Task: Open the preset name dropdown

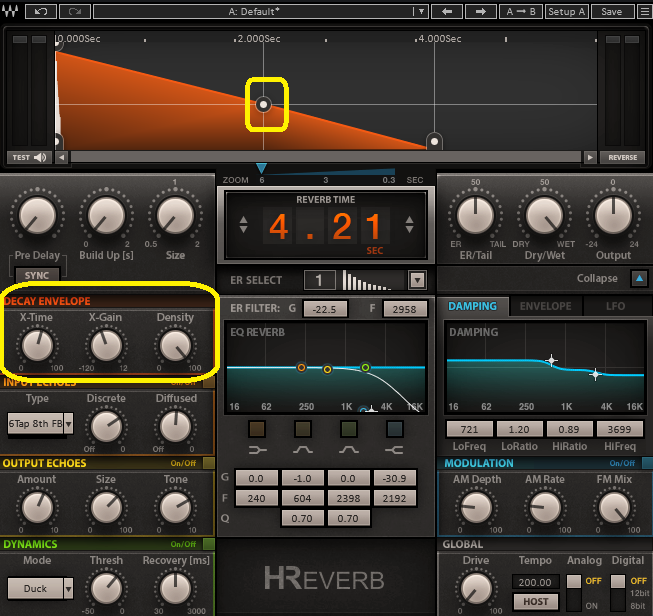Action: coord(255,12)
